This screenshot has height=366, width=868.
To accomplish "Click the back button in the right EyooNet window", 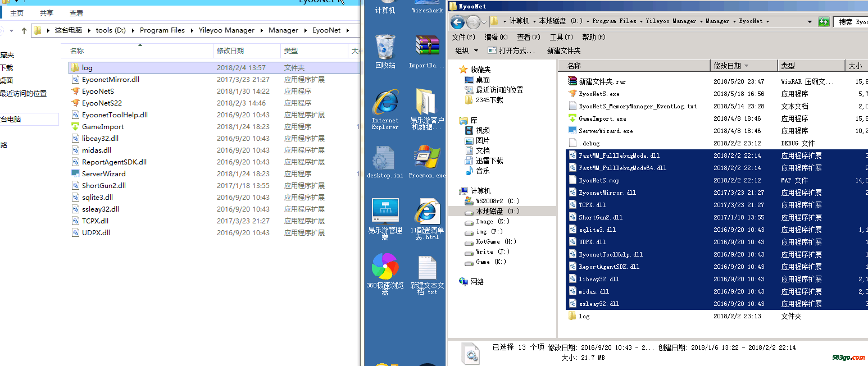I will 457,22.
